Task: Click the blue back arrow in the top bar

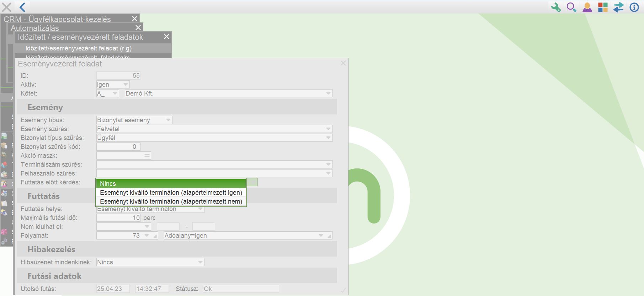Action: [x=22, y=7]
